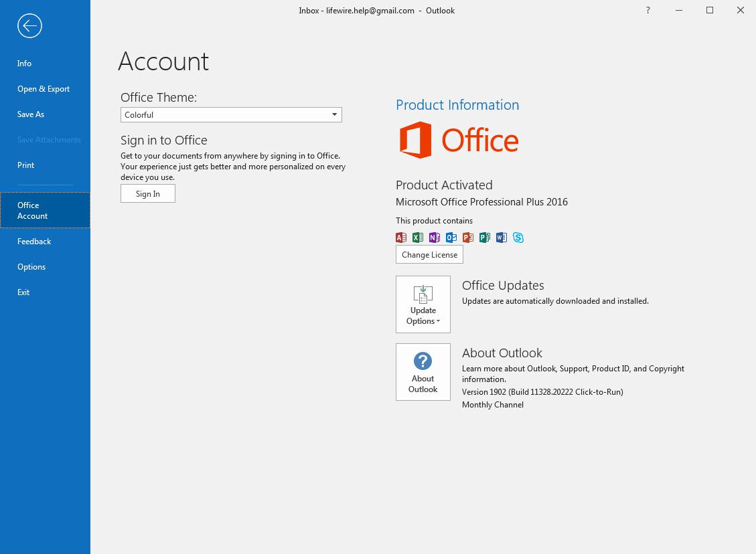Image resolution: width=756 pixels, height=554 pixels.
Task: Click the 'This product contains' label
Action: pyautogui.click(x=434, y=221)
